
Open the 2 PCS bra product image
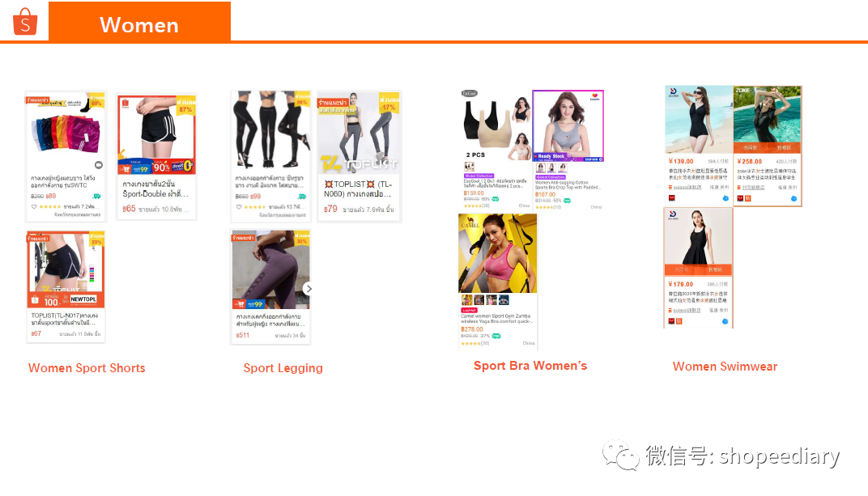[x=496, y=125]
